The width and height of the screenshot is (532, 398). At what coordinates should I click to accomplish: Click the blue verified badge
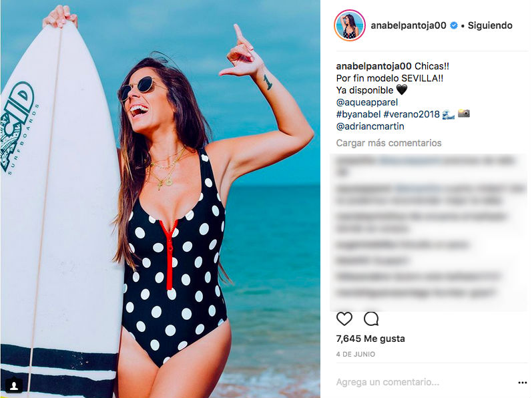454,25
